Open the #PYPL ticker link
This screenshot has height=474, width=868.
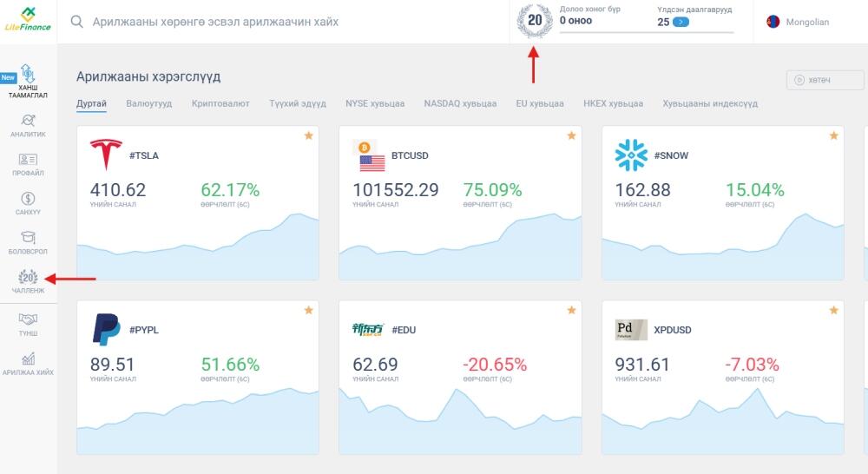[x=144, y=330]
